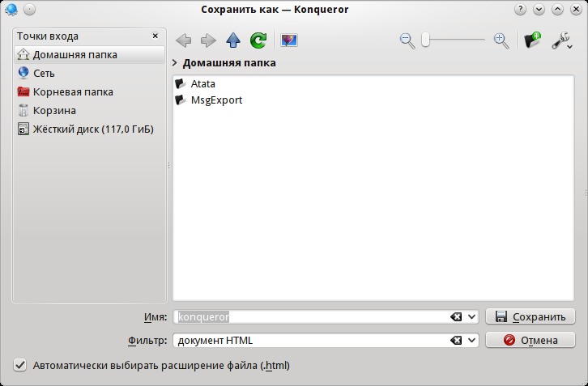Open Корзина in places panel
This screenshot has height=386, width=588.
click(x=90, y=111)
